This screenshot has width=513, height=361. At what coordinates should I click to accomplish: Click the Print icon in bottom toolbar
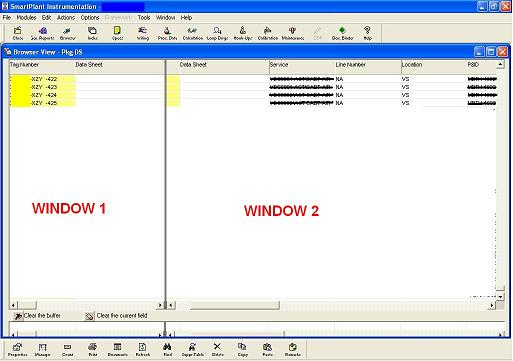tap(92, 350)
